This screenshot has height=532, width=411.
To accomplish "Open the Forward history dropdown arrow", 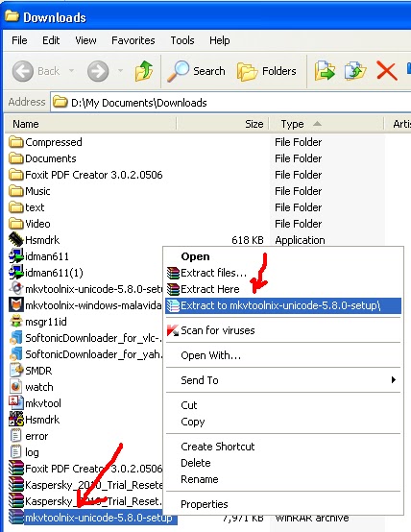I will (x=120, y=71).
